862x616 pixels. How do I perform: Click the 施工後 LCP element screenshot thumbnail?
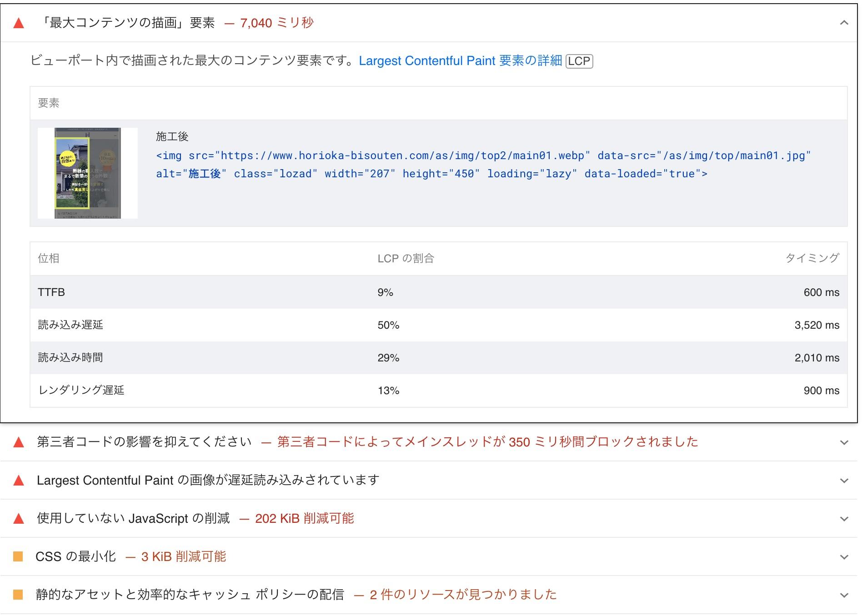pos(88,173)
